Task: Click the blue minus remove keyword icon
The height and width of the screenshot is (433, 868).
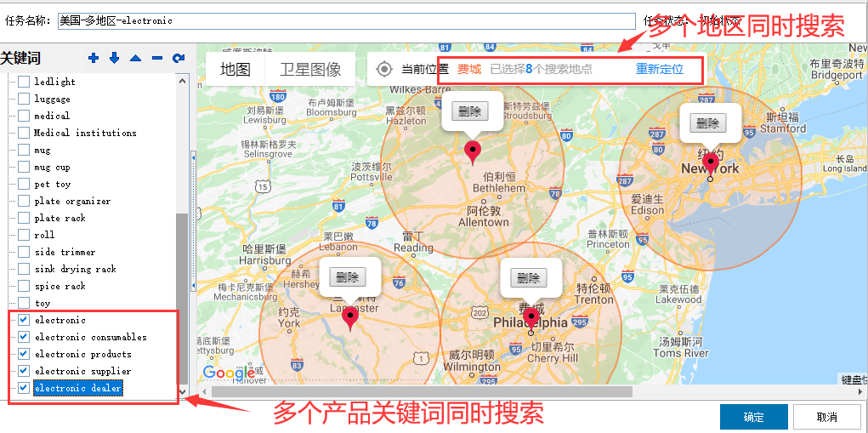Action: [x=157, y=58]
